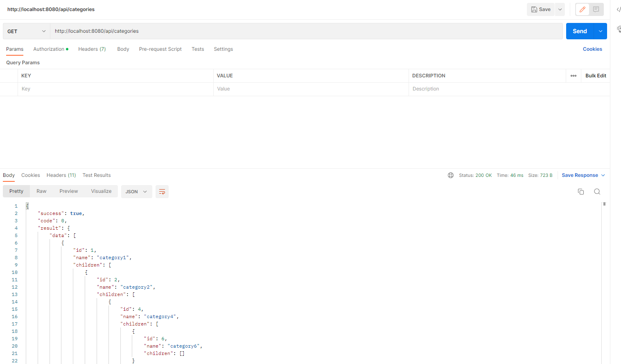The height and width of the screenshot is (364, 621).
Task: Copy the response body icon
Action: point(581,192)
